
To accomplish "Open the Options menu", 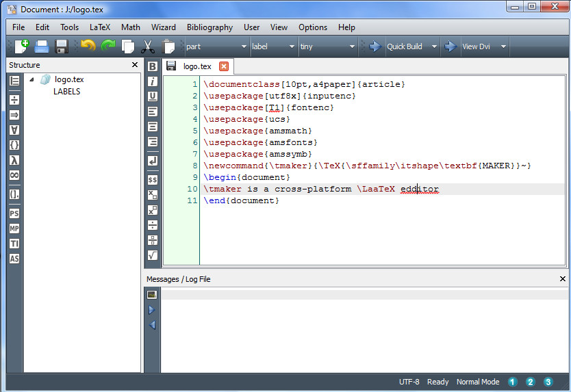I will (313, 27).
